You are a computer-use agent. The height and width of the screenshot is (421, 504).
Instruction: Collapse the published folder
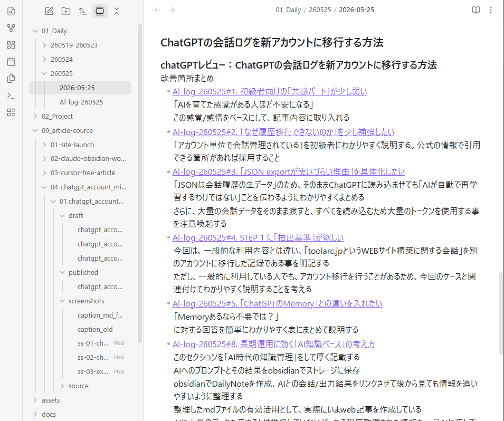coord(62,273)
